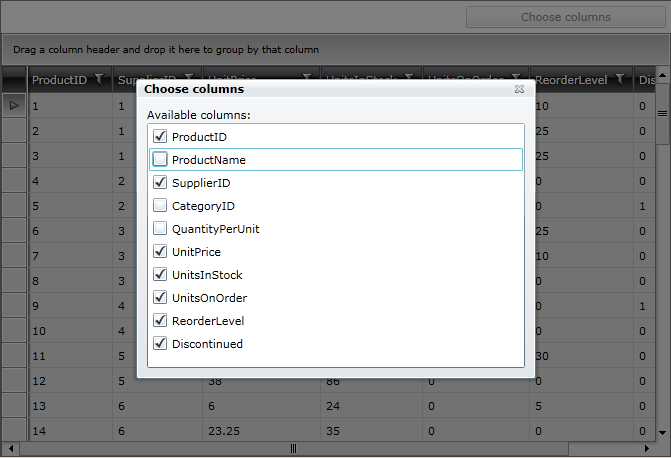Click the horizontal scrollbar thumb
This screenshot has height=458, width=671.
293,449
